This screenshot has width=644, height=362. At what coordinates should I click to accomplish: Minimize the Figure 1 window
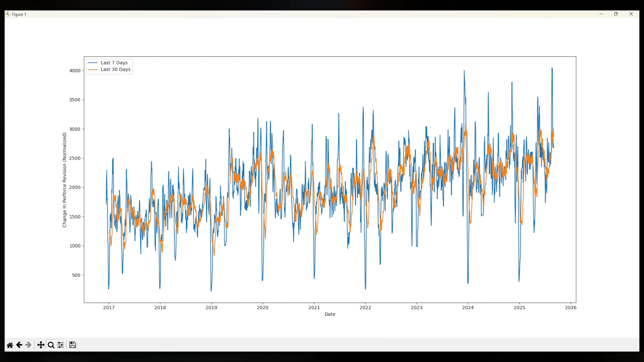601,14
